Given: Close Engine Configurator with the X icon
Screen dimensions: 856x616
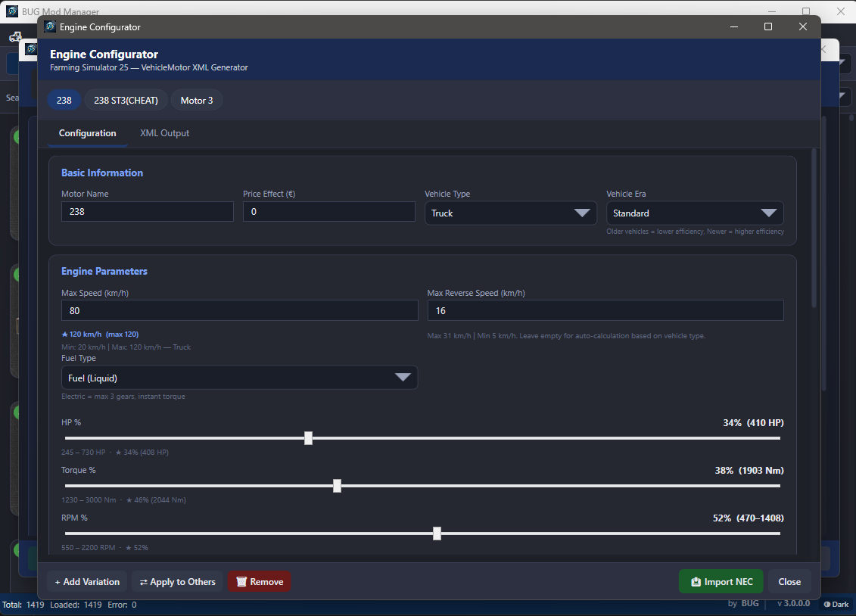Looking at the screenshot, I should point(803,26).
